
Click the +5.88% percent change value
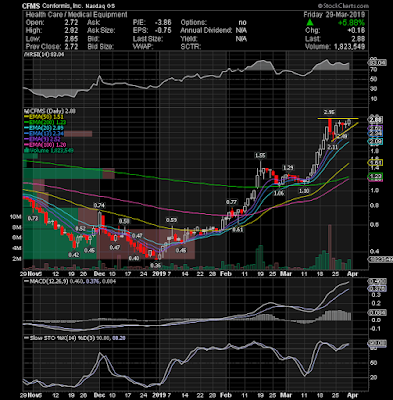351,23
